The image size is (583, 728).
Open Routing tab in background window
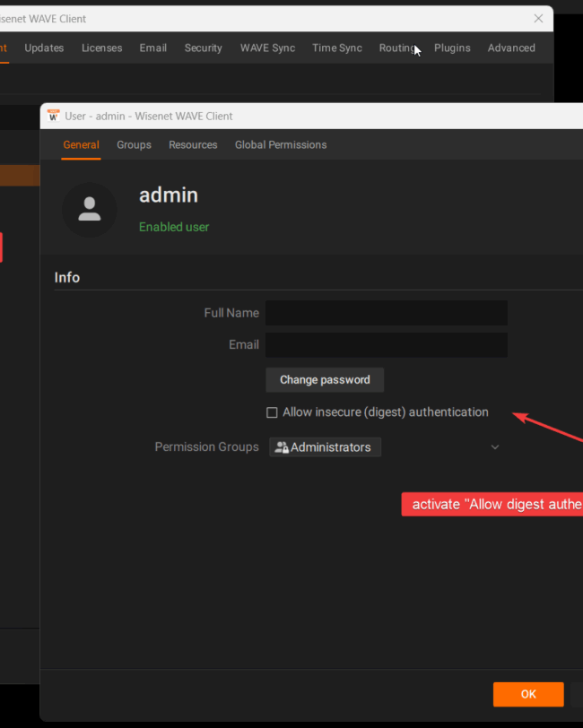[x=397, y=48]
